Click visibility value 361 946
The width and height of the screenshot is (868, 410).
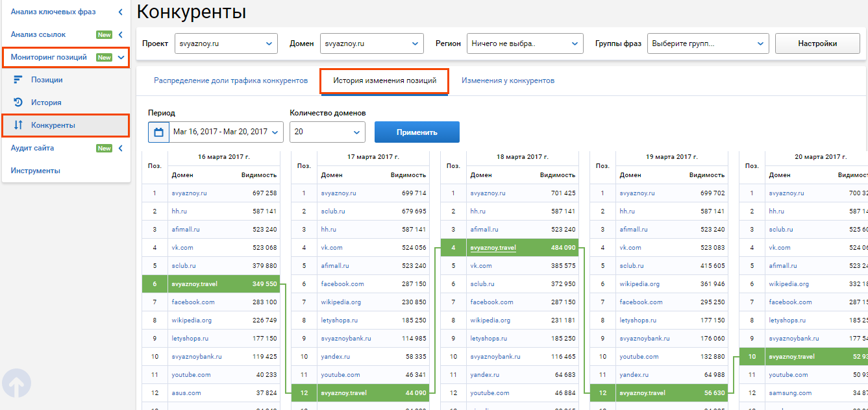[x=713, y=284]
